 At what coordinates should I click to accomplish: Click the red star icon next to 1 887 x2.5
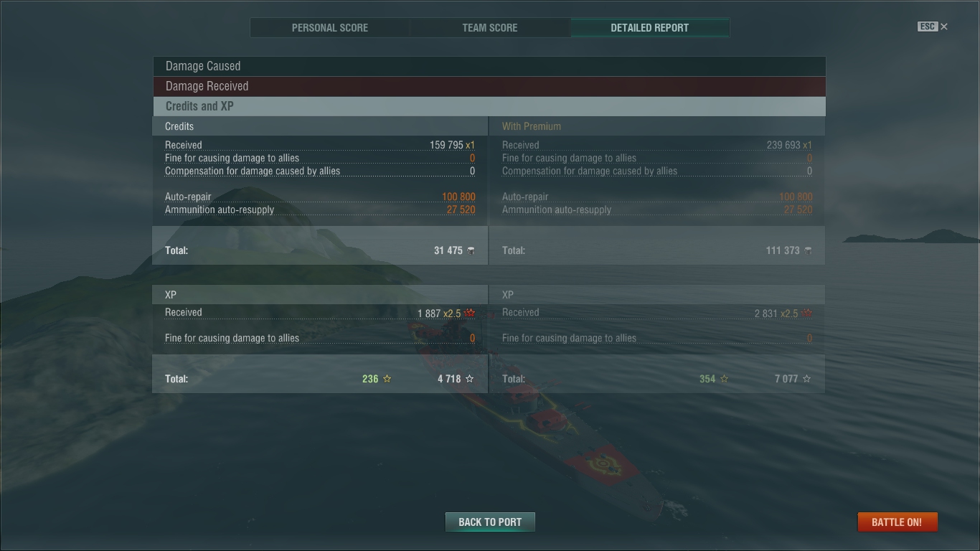470,314
